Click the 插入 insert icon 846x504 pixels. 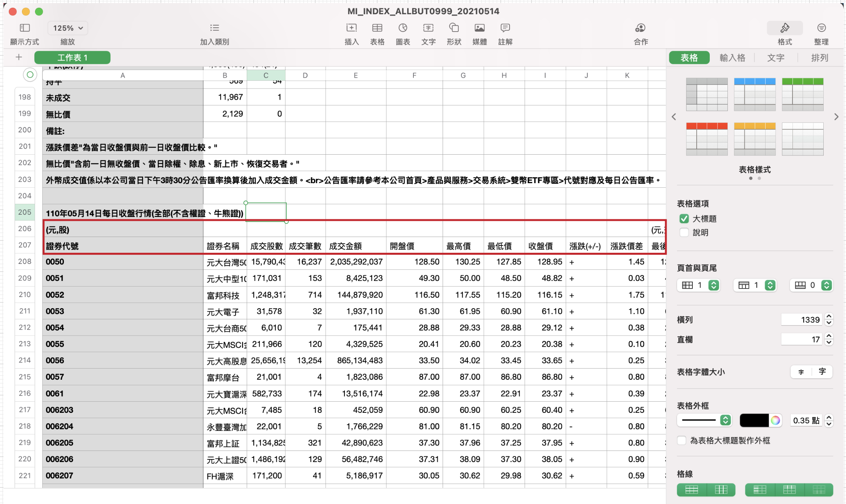tap(351, 28)
